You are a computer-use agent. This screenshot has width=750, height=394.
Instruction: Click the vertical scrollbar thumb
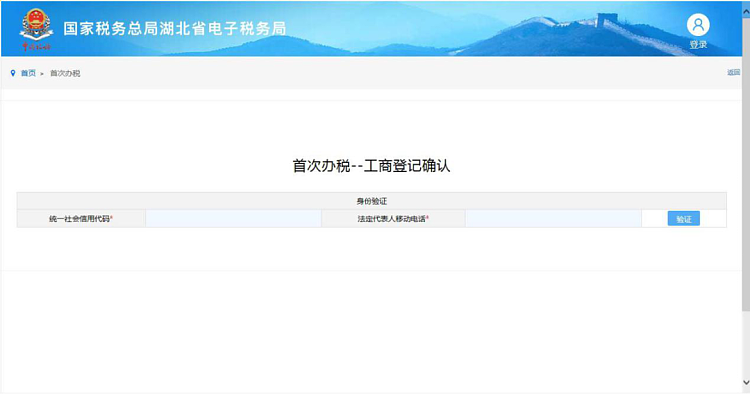(x=746, y=163)
